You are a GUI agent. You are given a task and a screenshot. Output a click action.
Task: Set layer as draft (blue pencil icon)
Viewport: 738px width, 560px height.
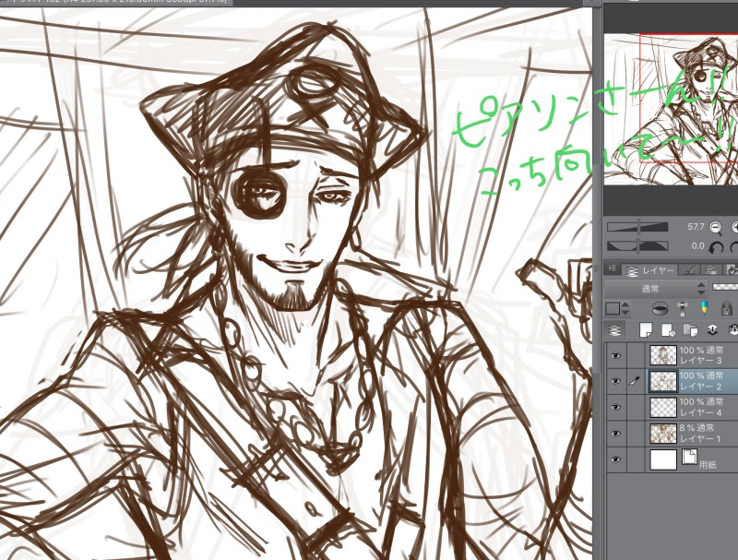coord(704,308)
